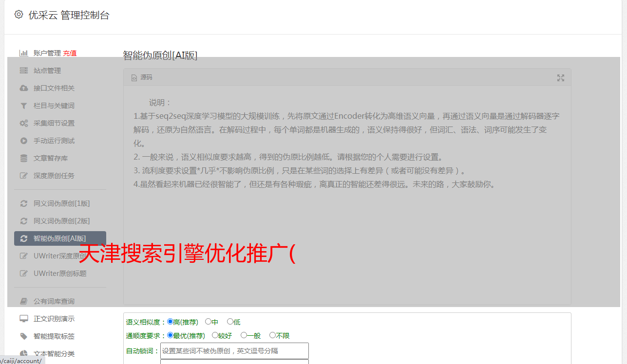Click the filter icon beside 栏目与关键词

[23, 106]
